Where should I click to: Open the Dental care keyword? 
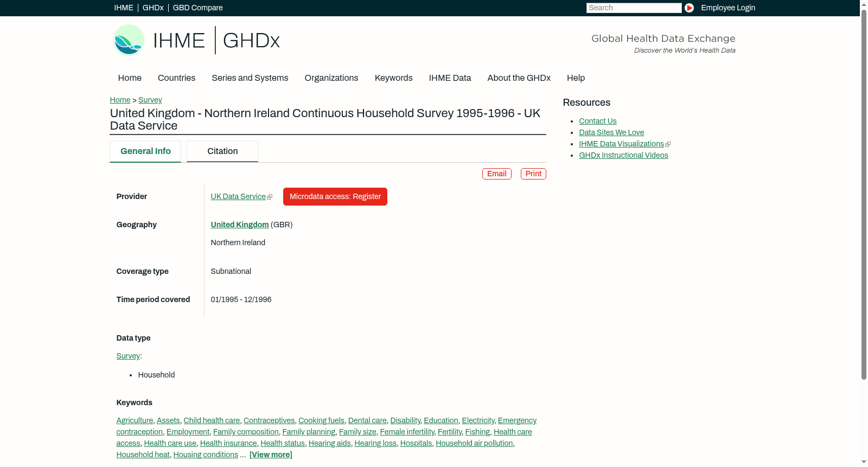pyautogui.click(x=367, y=420)
